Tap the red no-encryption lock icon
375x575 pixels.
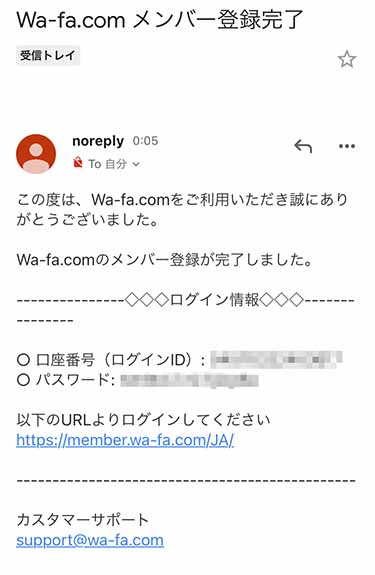coord(78,162)
